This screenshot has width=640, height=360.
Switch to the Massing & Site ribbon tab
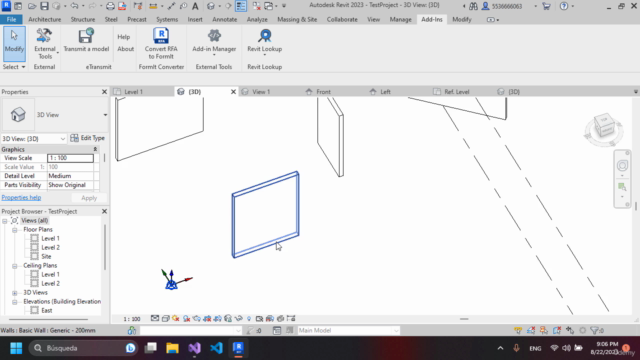(297, 19)
